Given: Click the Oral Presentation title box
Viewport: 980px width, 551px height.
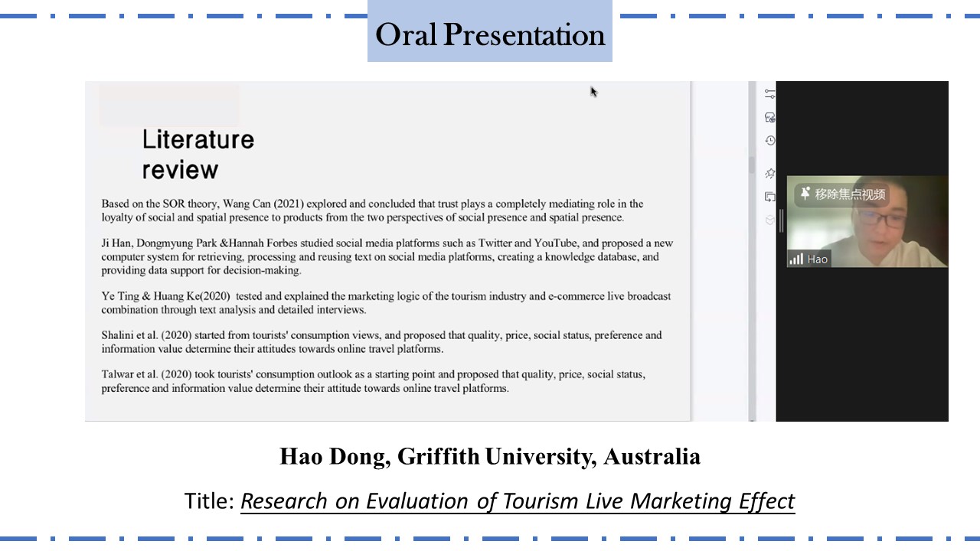Looking at the screenshot, I should pos(490,31).
